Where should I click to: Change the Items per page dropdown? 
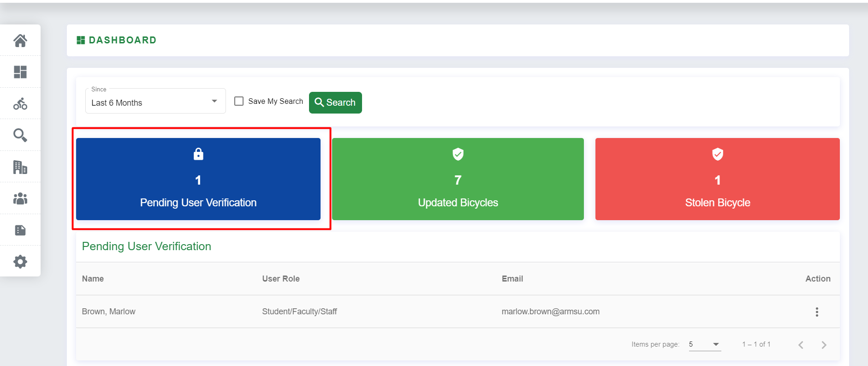705,344
